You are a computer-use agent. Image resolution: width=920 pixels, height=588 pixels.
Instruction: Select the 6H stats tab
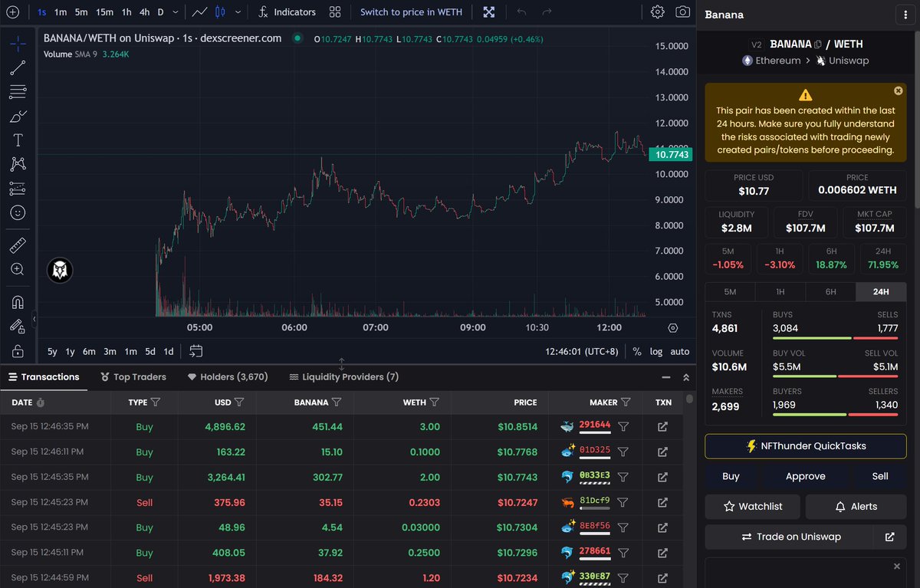pos(830,292)
